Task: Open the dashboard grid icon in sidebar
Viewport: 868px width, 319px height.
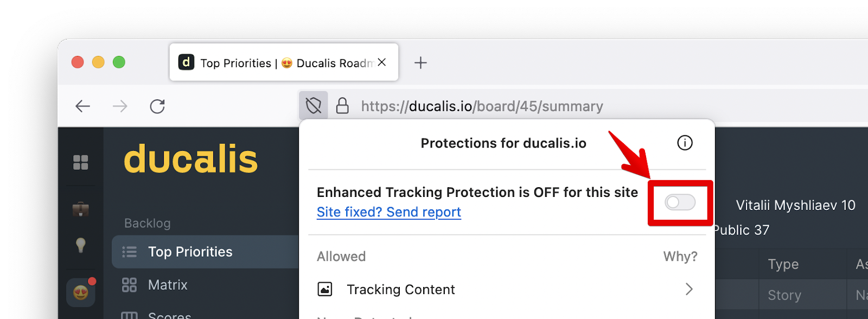Action: point(81,162)
